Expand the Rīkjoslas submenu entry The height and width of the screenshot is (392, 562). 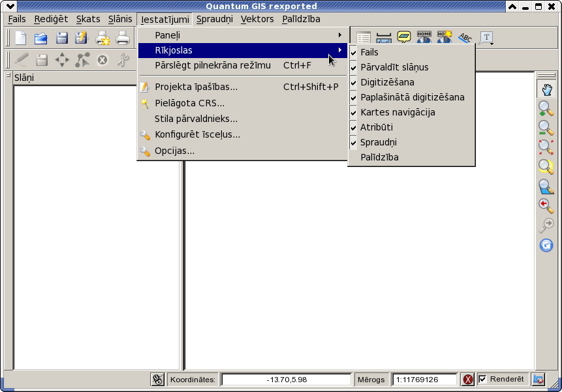coord(243,50)
